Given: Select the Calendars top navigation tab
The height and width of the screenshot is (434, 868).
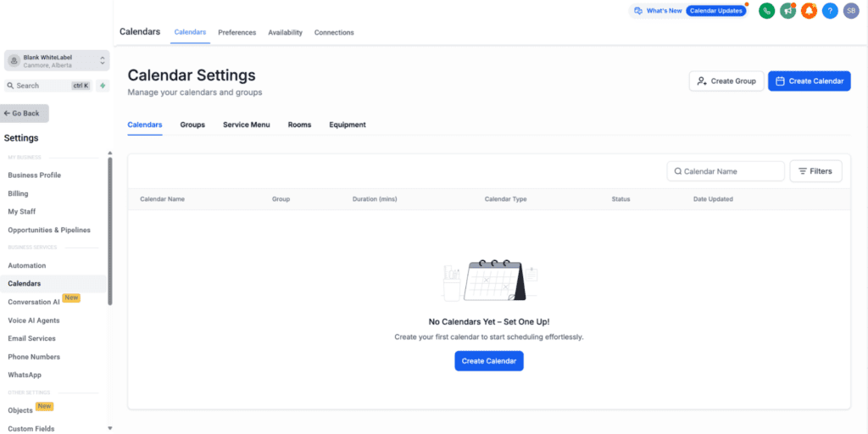Looking at the screenshot, I should (x=190, y=33).
